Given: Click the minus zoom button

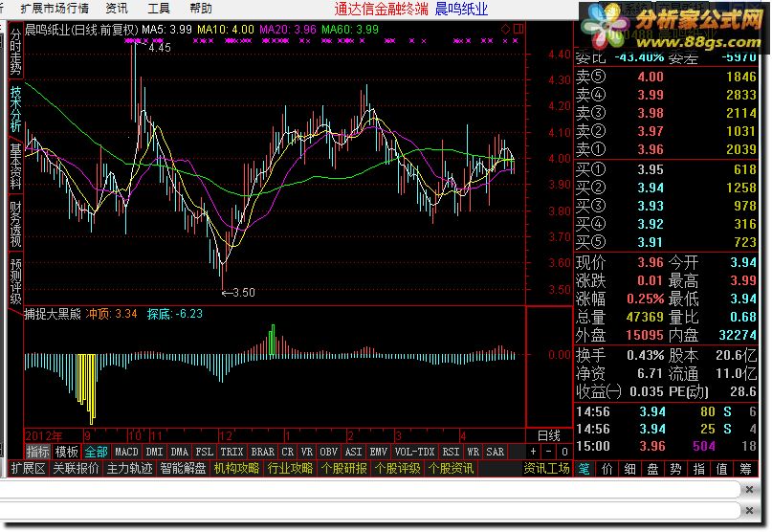Looking at the screenshot, I should pos(549,452).
